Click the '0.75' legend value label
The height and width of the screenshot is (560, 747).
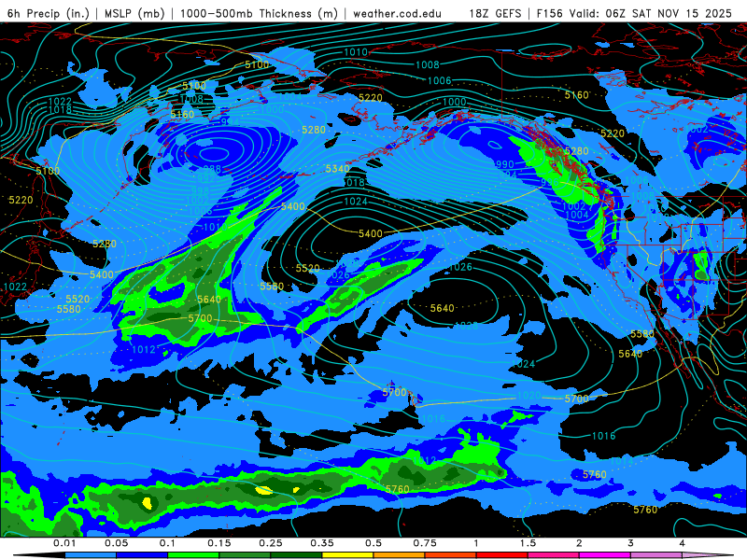[x=425, y=543]
